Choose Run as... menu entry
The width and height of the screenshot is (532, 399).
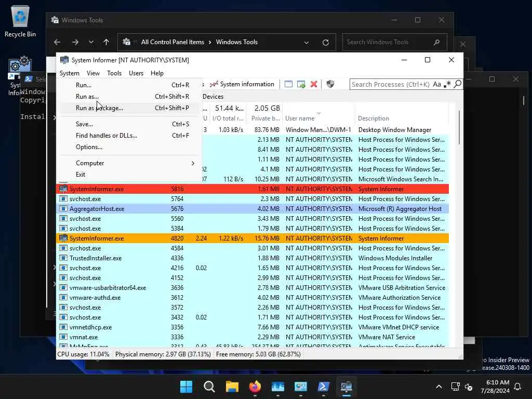tap(129, 97)
